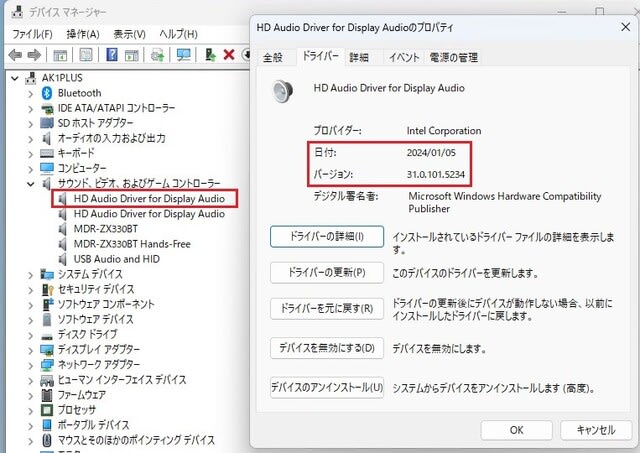Click the ディスプレイ アダプター icon
Image resolution: width=640 pixels, height=453 pixels.
click(47, 350)
